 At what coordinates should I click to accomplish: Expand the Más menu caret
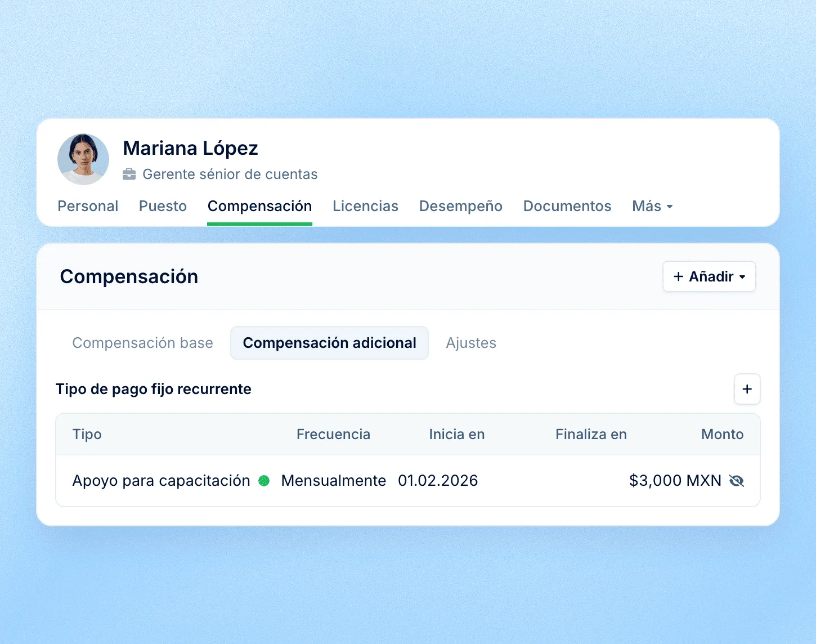click(x=670, y=207)
